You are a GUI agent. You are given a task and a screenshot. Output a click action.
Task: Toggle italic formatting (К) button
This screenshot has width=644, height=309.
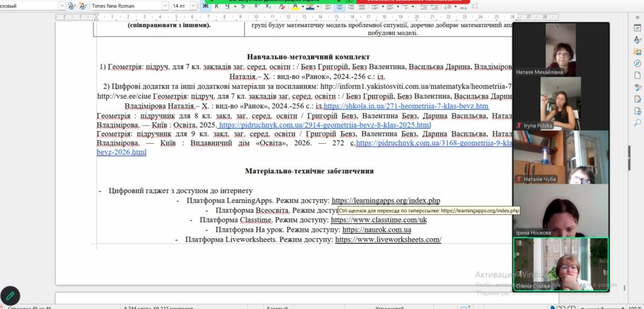pos(216,6)
